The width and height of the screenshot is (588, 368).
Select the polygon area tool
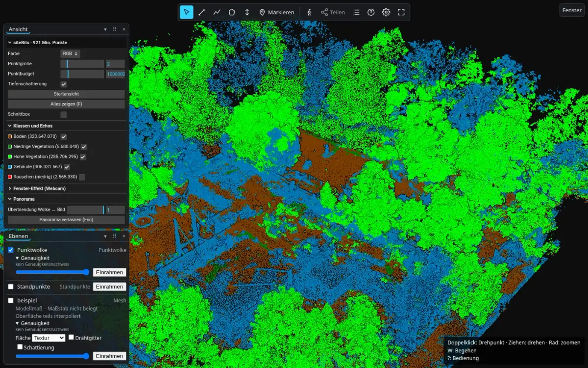232,12
